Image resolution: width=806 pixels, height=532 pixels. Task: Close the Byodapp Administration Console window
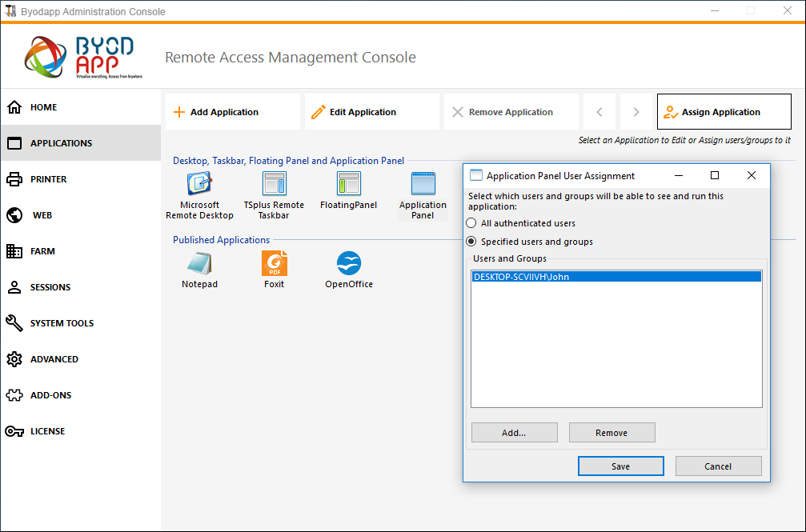point(788,10)
